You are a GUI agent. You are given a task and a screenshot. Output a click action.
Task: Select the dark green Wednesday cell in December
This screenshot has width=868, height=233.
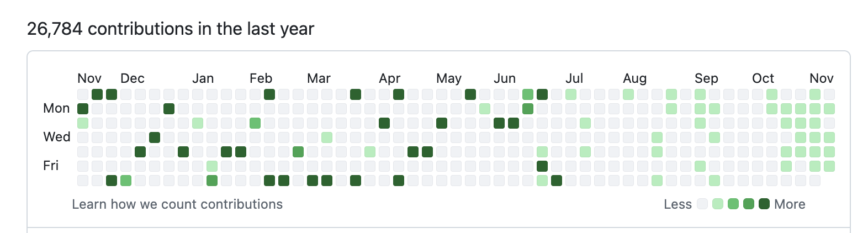(155, 137)
